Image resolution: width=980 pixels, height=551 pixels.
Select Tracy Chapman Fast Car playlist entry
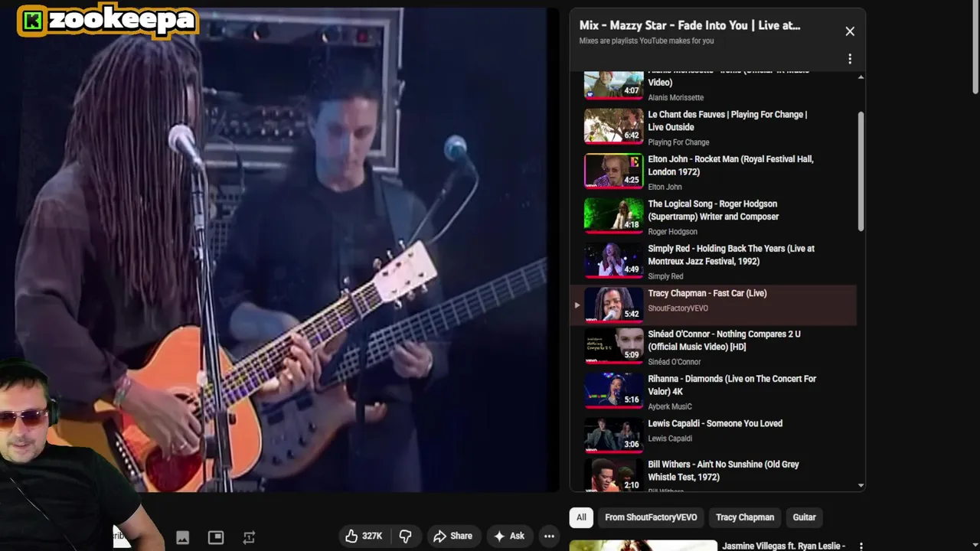point(713,305)
